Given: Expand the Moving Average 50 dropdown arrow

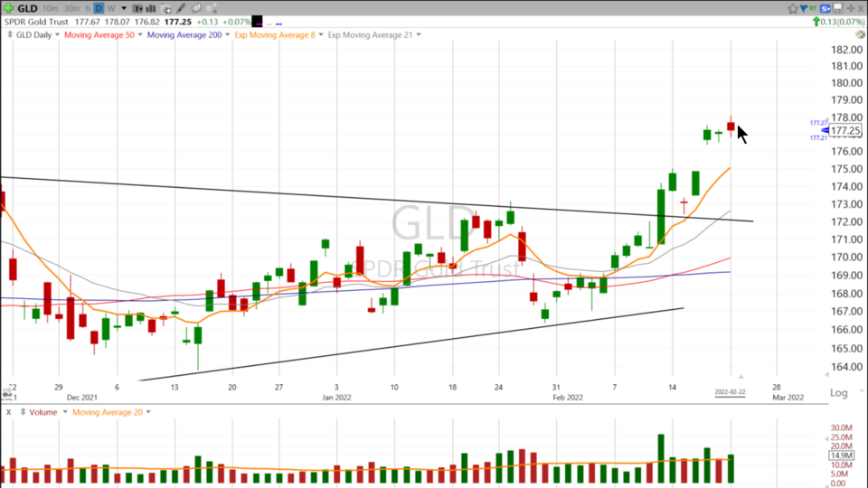Looking at the screenshot, I should (140, 34).
